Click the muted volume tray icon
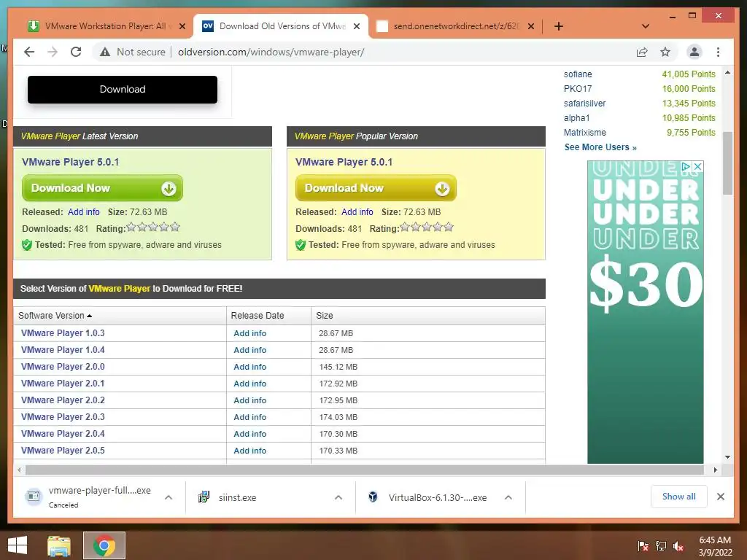The height and width of the screenshot is (560, 747). click(678, 546)
